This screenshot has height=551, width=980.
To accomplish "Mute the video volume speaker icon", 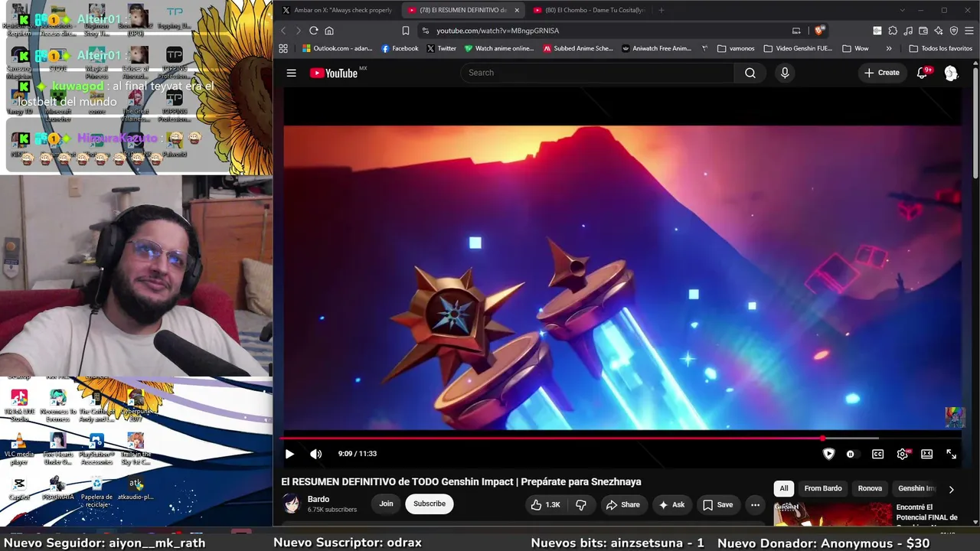I will (x=315, y=454).
